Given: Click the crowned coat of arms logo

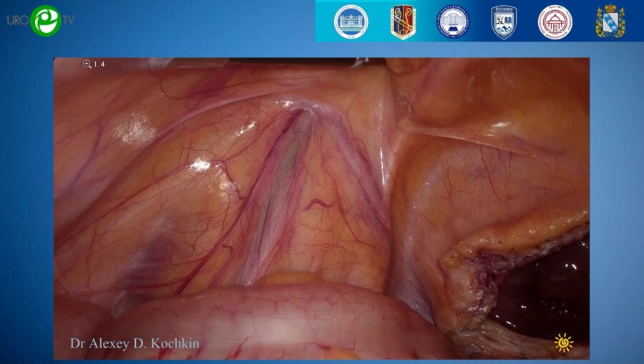Looking at the screenshot, I should 610,21.
